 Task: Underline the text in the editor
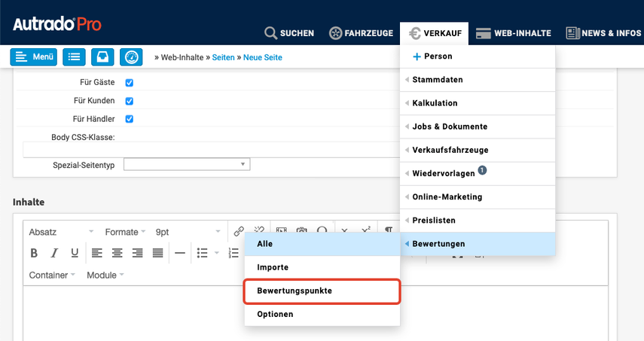(x=75, y=253)
